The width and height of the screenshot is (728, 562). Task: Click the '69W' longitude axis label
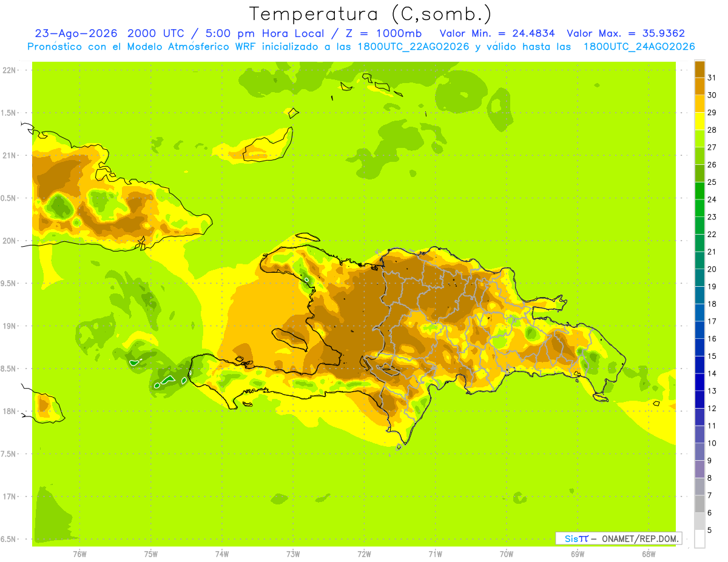point(578,554)
